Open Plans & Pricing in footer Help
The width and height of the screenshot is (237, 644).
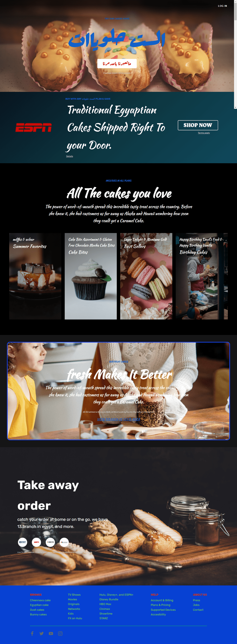tap(160, 605)
